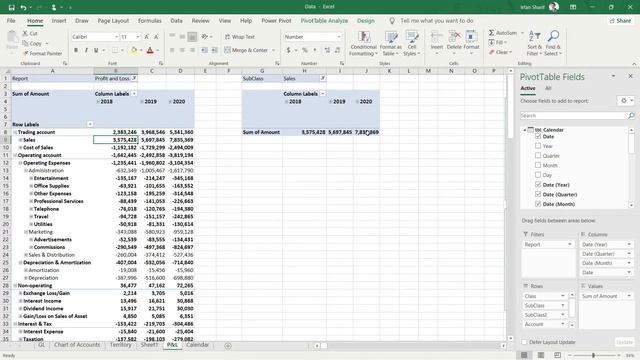Apply Percent style
Screen dimensions: 640x360
(x=304, y=50)
